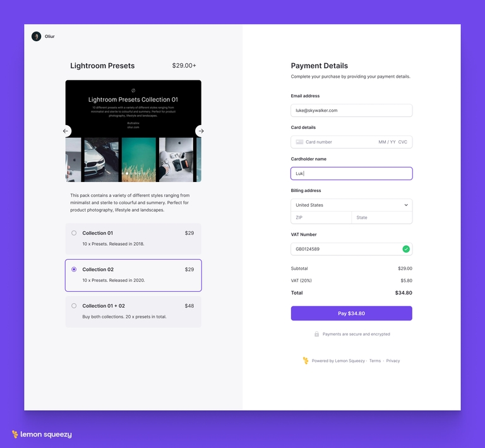
Task: Go to next product image arrow
Action: pyautogui.click(x=201, y=131)
